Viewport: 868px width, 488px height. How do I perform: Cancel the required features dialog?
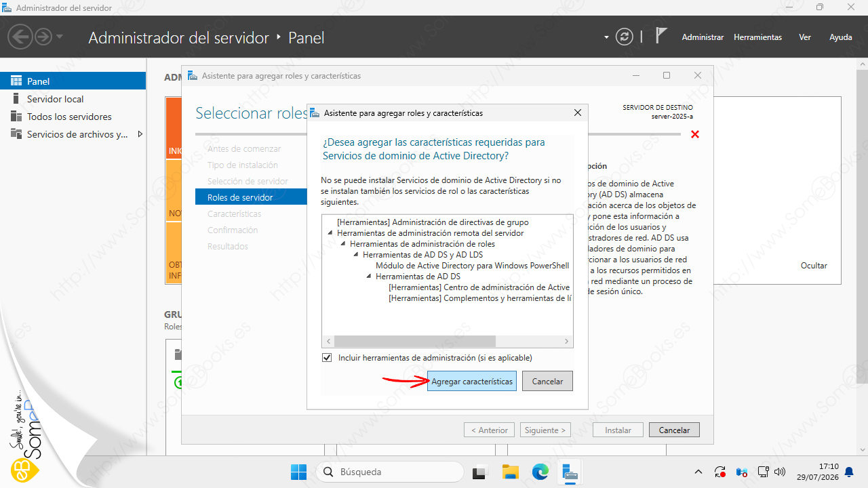[547, 382]
